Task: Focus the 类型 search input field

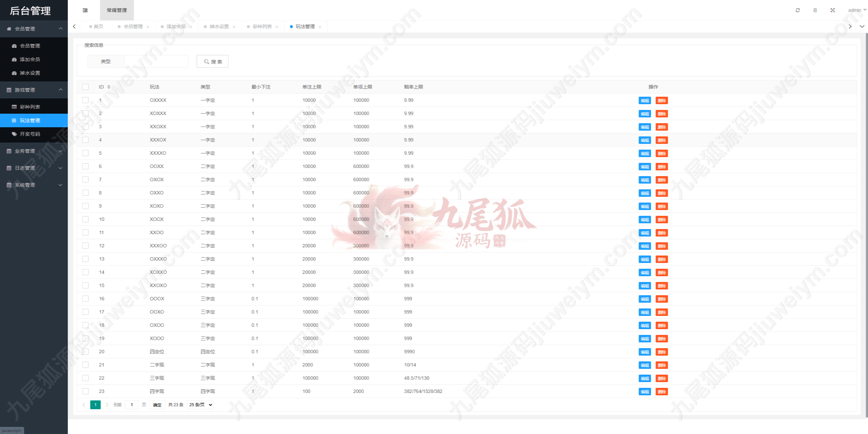Action: point(156,61)
